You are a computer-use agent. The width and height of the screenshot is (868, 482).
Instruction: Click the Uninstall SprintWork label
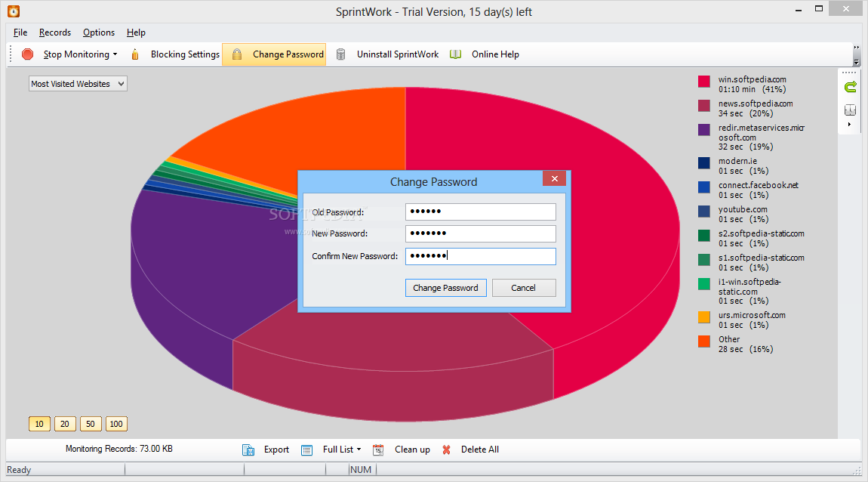[x=398, y=54]
